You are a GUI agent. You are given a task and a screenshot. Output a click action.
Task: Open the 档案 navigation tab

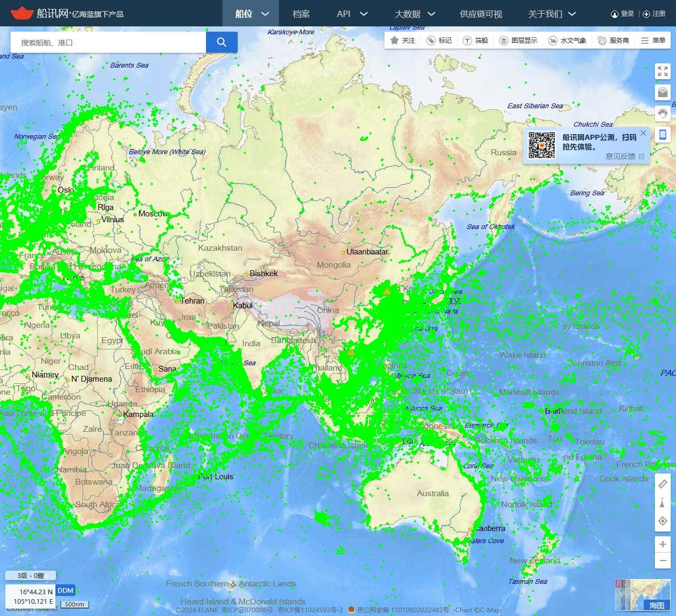click(301, 14)
